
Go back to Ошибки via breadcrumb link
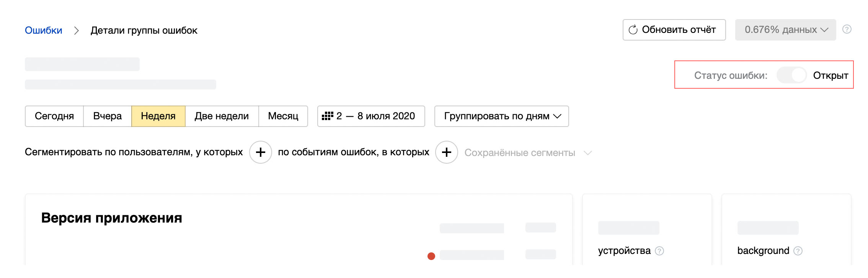44,31
